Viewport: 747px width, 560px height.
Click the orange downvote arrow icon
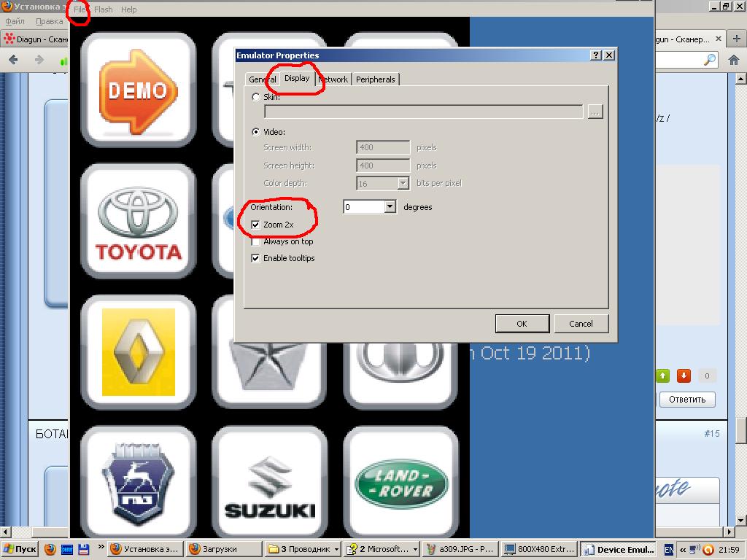click(684, 376)
